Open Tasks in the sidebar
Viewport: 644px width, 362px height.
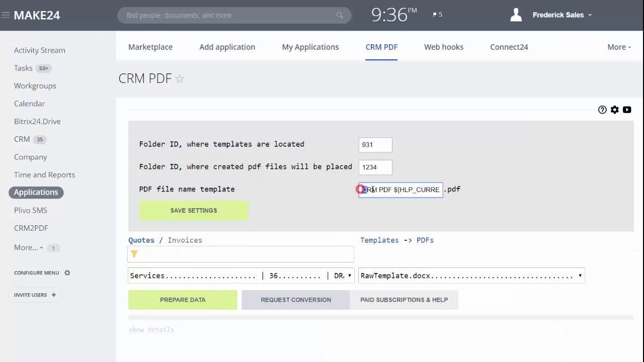click(23, 68)
